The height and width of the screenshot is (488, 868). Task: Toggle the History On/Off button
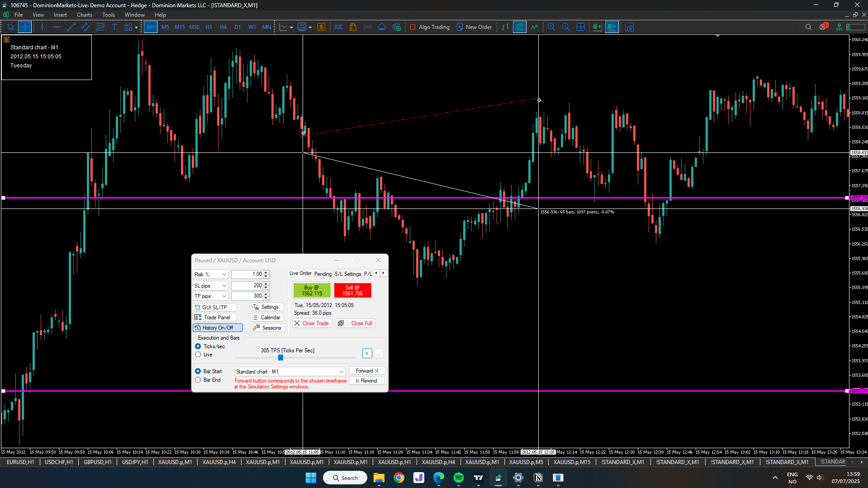218,328
